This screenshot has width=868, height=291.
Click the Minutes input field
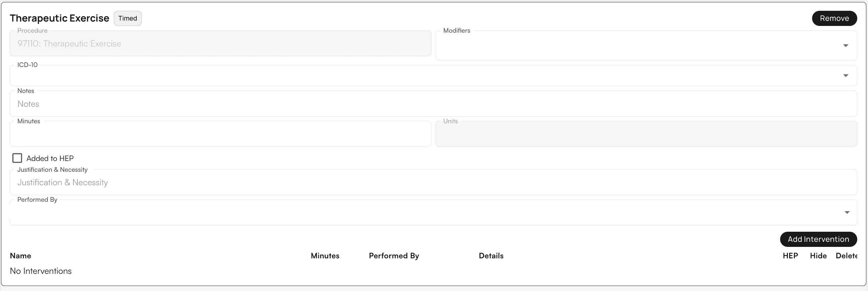tap(219, 133)
